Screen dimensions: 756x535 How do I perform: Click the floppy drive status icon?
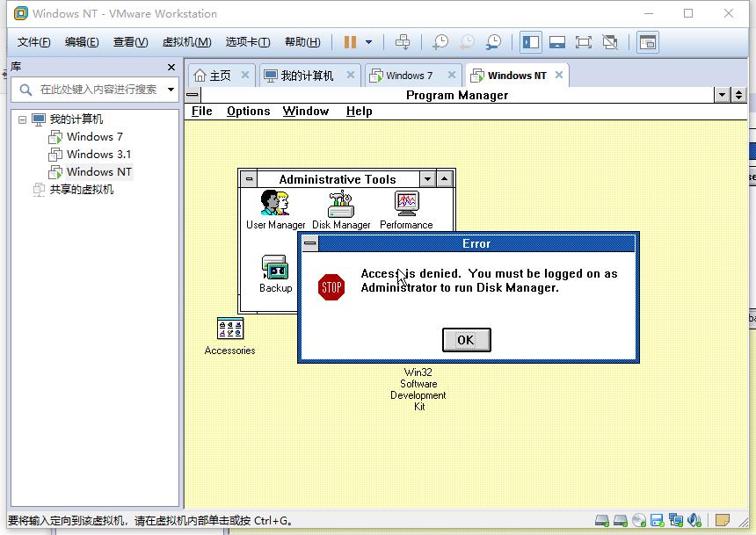[x=658, y=521]
